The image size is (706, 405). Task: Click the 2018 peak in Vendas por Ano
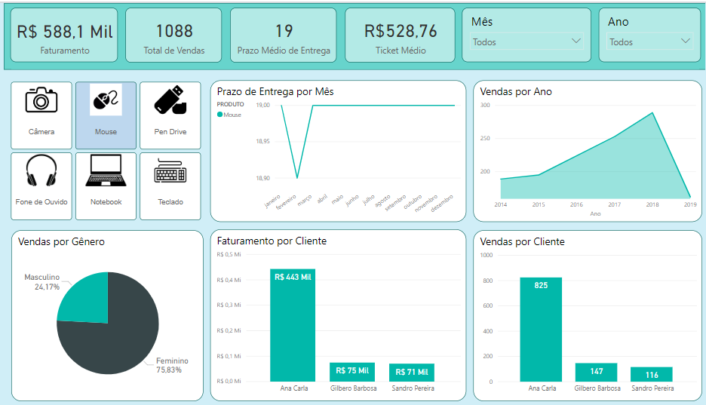pyautogui.click(x=653, y=113)
